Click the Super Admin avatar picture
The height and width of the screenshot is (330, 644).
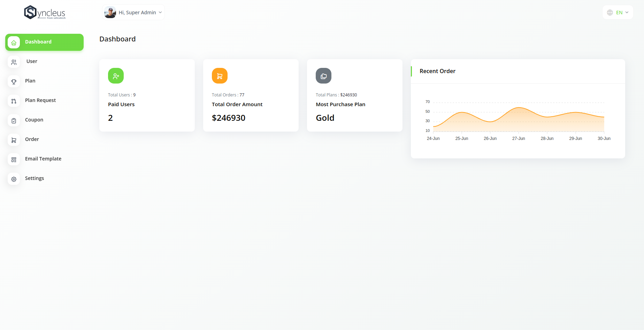point(110,13)
